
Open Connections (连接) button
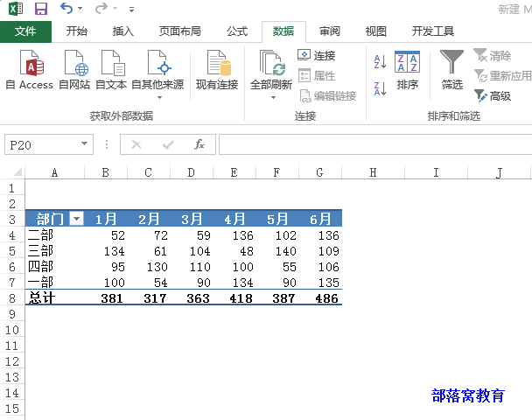317,55
